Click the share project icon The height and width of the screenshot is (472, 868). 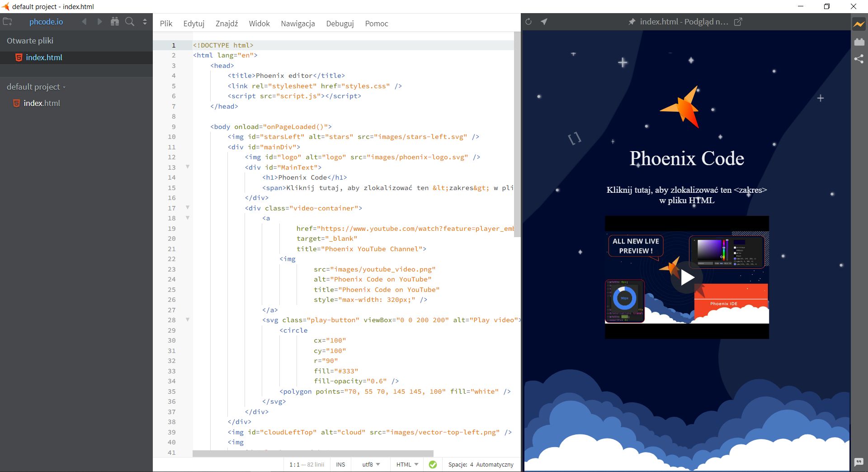(x=859, y=59)
